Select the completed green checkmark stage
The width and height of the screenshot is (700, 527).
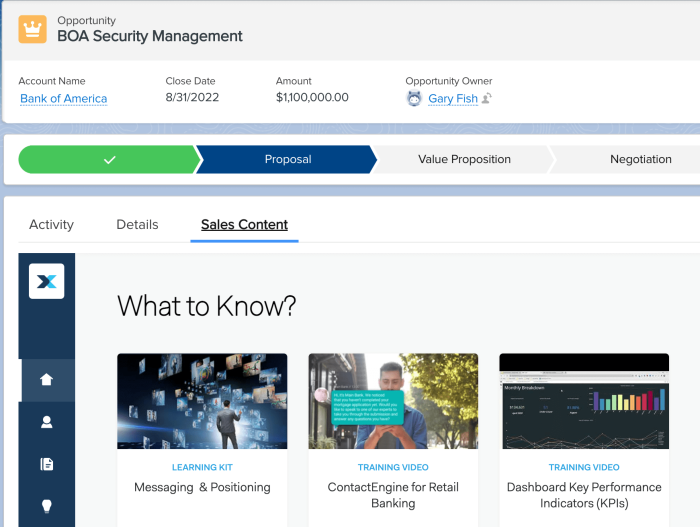point(109,159)
